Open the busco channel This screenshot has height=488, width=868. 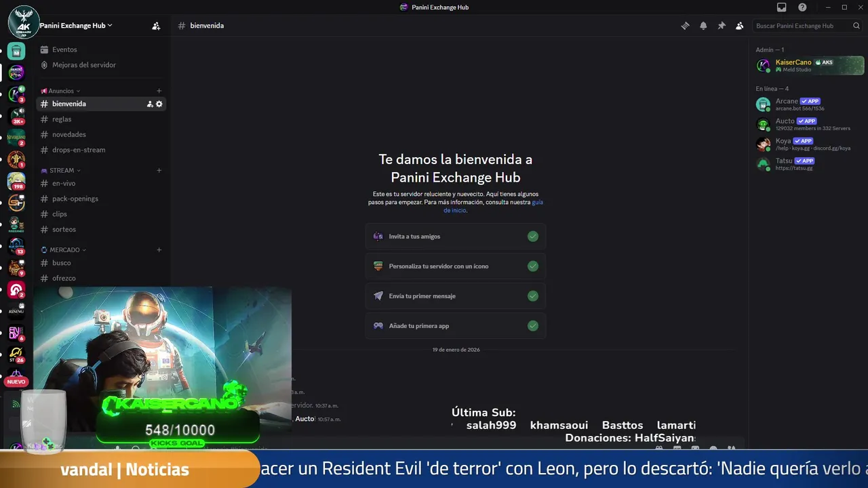[x=102, y=262]
